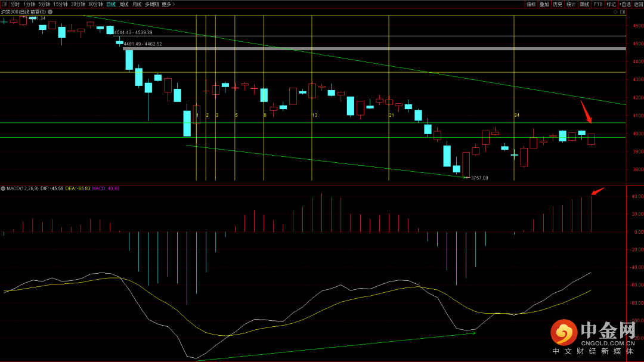Expand the 沪深300 title dropdown arrow
The image size is (644, 362).
[x=50, y=12]
